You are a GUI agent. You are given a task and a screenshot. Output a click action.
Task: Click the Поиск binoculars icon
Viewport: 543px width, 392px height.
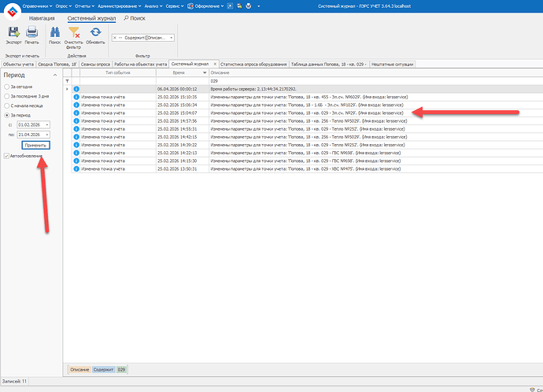pyautogui.click(x=55, y=32)
